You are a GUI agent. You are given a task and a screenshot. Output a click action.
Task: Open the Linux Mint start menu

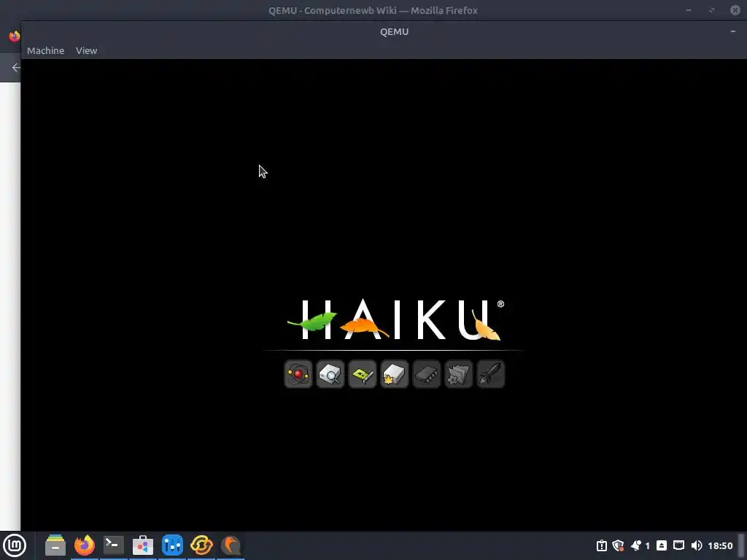(15, 545)
